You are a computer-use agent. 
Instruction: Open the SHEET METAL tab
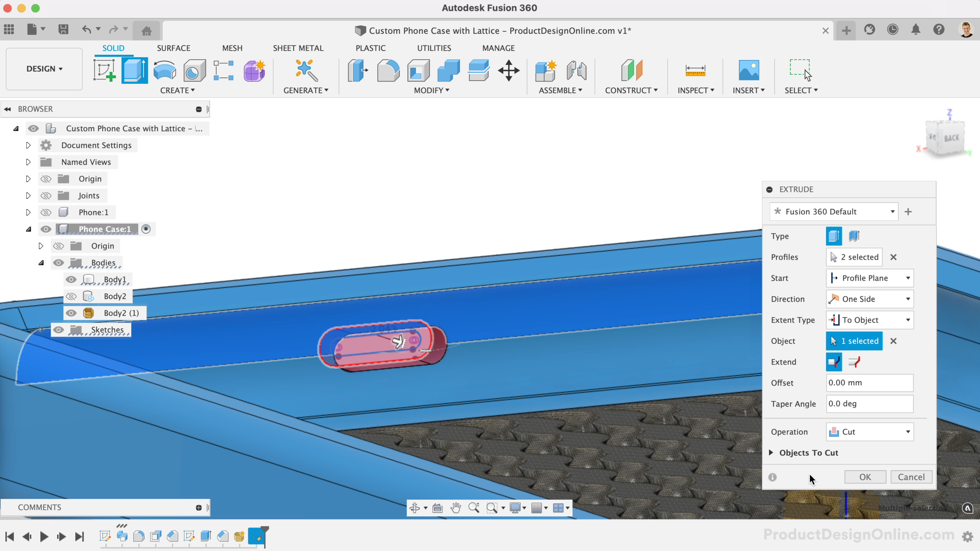[298, 48]
